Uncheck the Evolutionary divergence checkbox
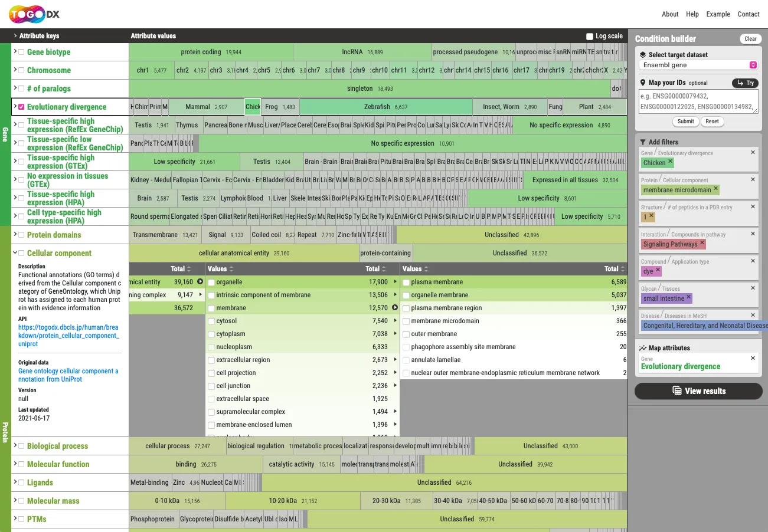768x532 pixels. [22, 107]
